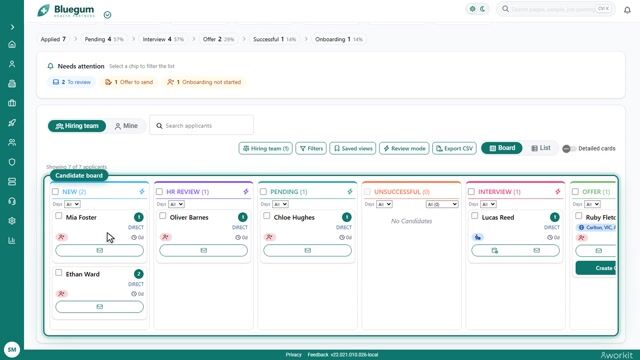Select Ethan Ward's card checkbox
The height and width of the screenshot is (360, 640).
[59, 272]
